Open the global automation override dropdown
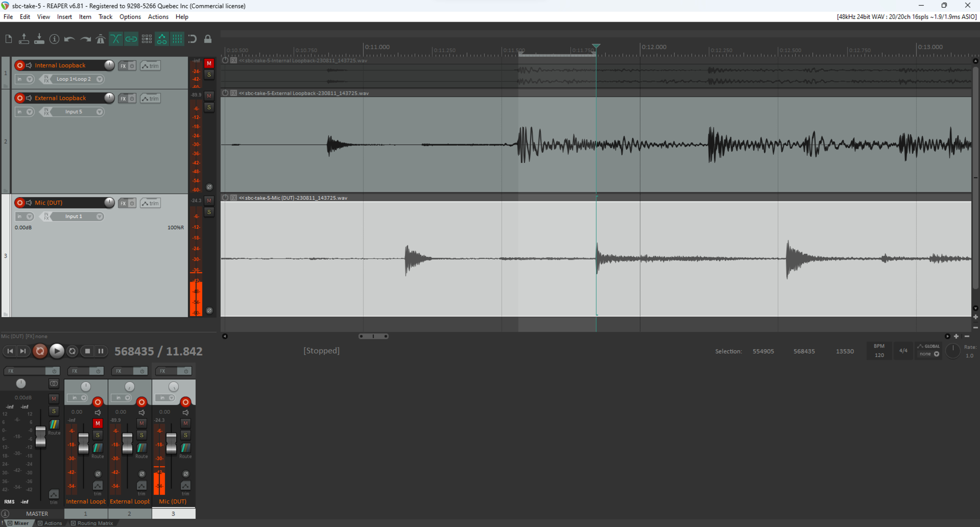Viewport: 980px width, 527px height. point(929,354)
